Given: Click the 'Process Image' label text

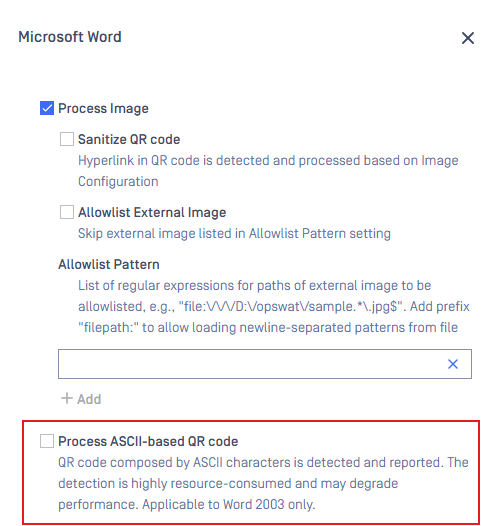Looking at the screenshot, I should tap(103, 108).
